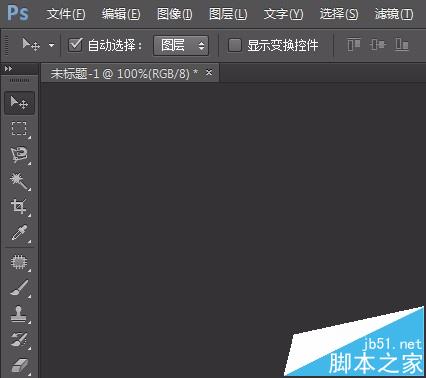Enable the 显示变换控件 checkbox
This screenshot has height=378, width=426.
click(234, 45)
